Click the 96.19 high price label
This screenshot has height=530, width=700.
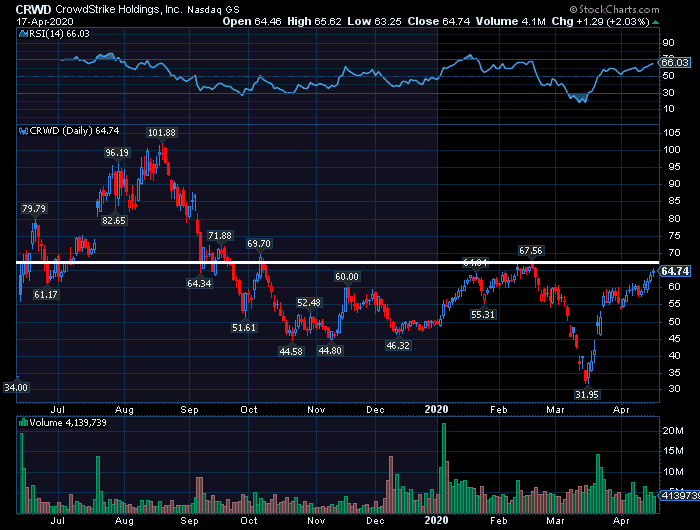(117, 153)
